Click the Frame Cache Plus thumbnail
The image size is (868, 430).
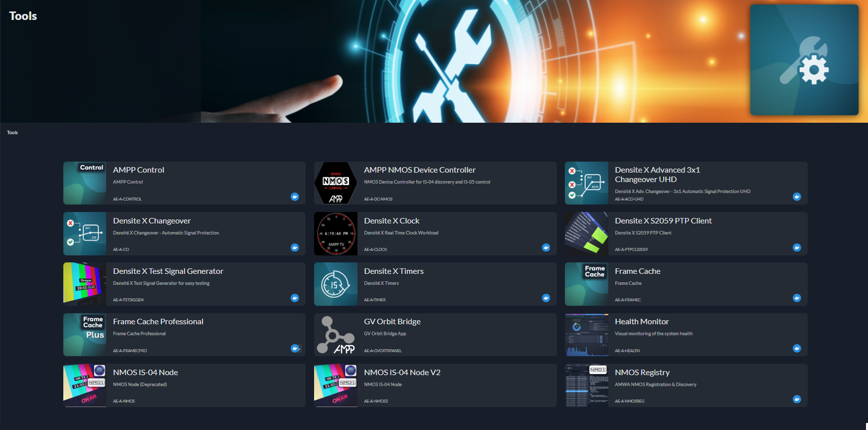click(85, 335)
